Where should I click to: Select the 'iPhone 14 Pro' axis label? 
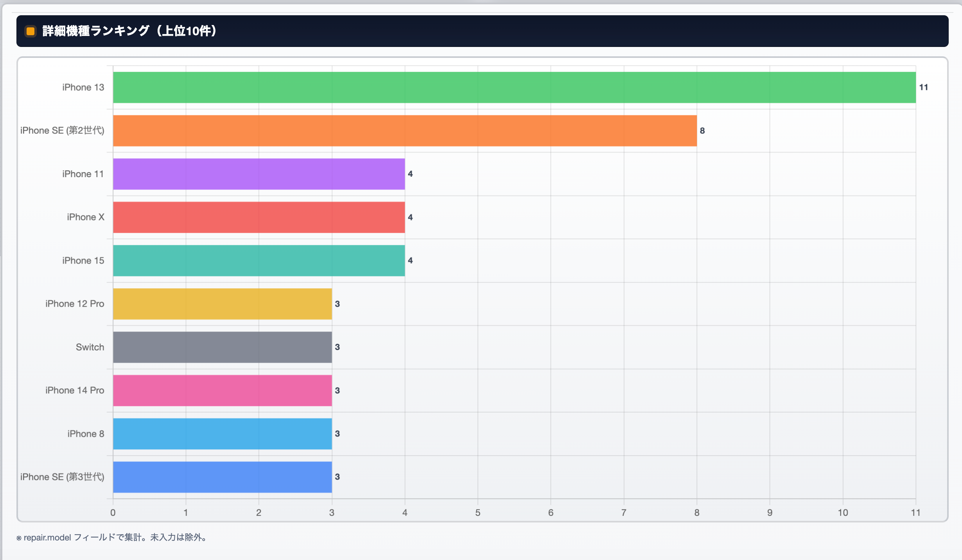(x=75, y=390)
